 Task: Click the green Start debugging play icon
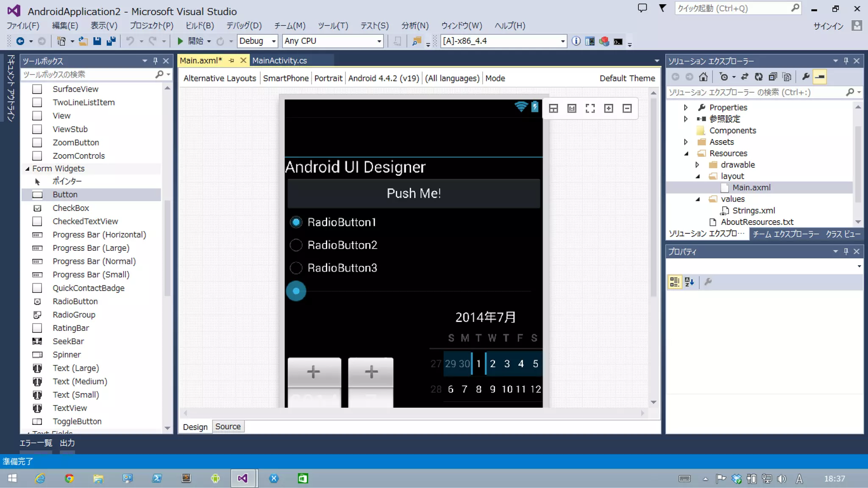180,41
